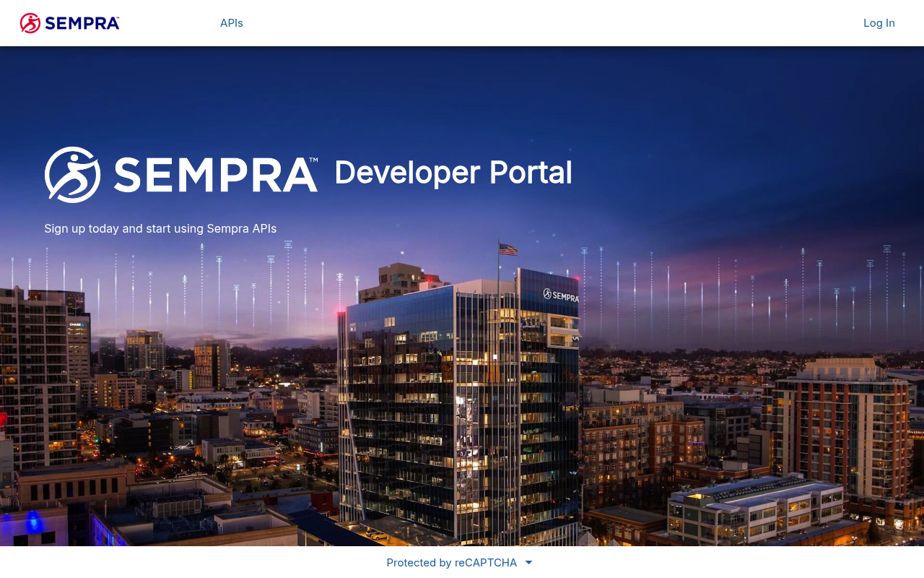Click the Log In link
This screenshot has width=924, height=578.
pyautogui.click(x=879, y=23)
